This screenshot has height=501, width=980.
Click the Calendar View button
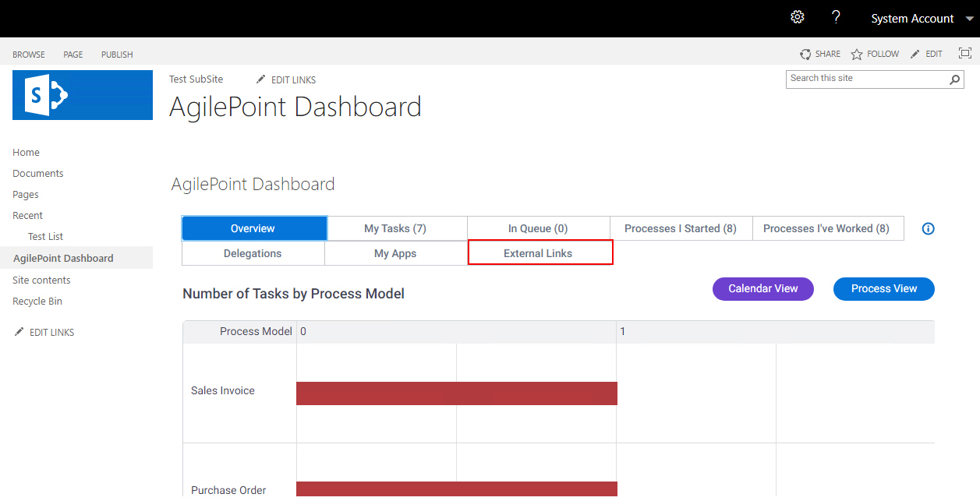(763, 288)
